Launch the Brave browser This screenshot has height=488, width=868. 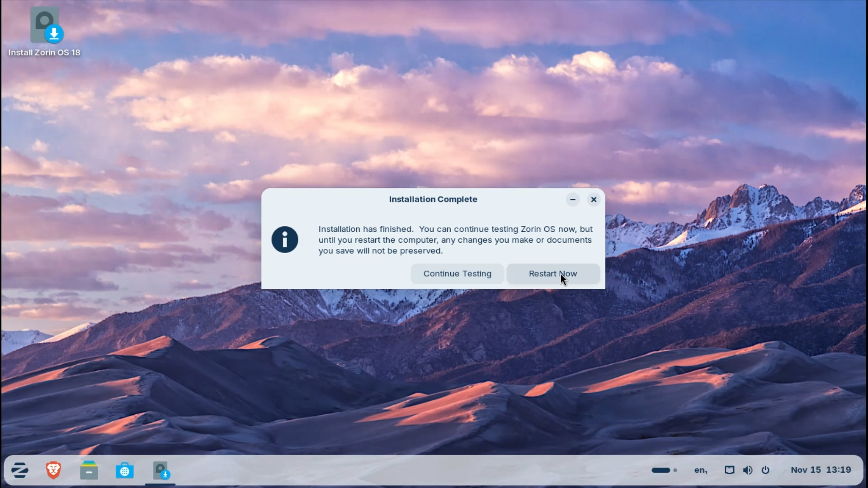point(53,470)
